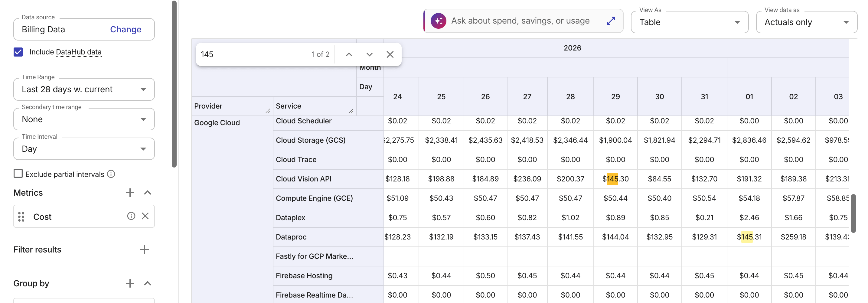This screenshot has height=303, width=868.
Task: Click the 1 of 2 match counter
Action: pos(320,54)
